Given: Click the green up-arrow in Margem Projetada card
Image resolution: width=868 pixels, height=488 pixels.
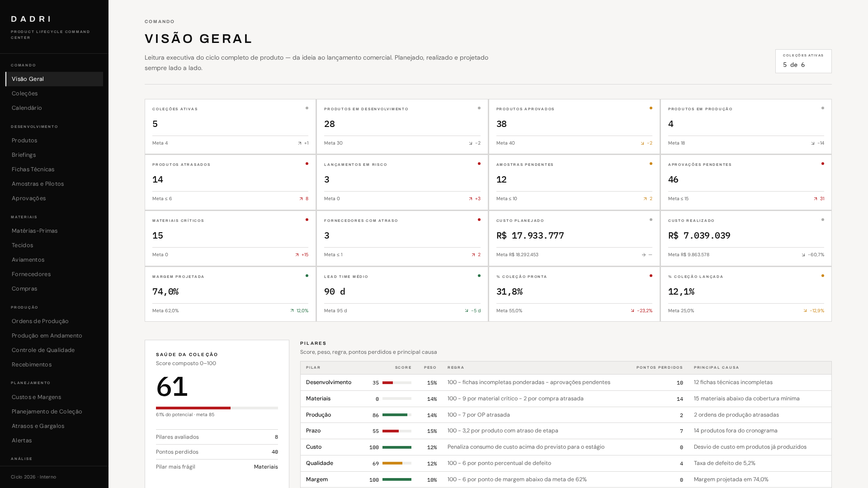Looking at the screenshot, I should tap(292, 310).
